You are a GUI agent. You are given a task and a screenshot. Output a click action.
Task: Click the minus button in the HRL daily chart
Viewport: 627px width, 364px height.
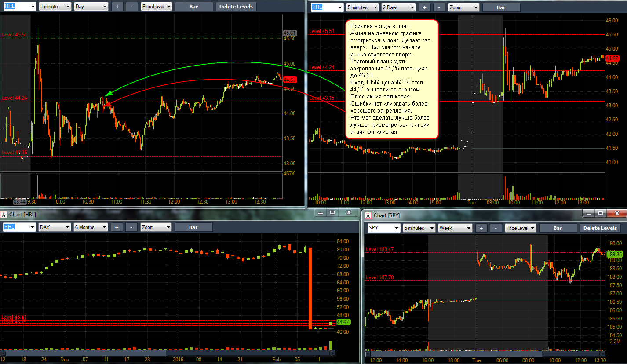[x=131, y=227]
